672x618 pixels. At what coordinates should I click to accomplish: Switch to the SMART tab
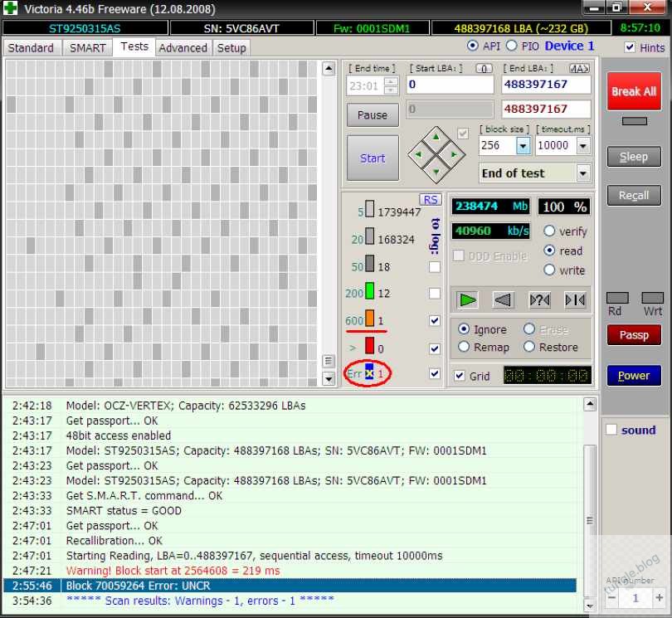click(x=87, y=47)
